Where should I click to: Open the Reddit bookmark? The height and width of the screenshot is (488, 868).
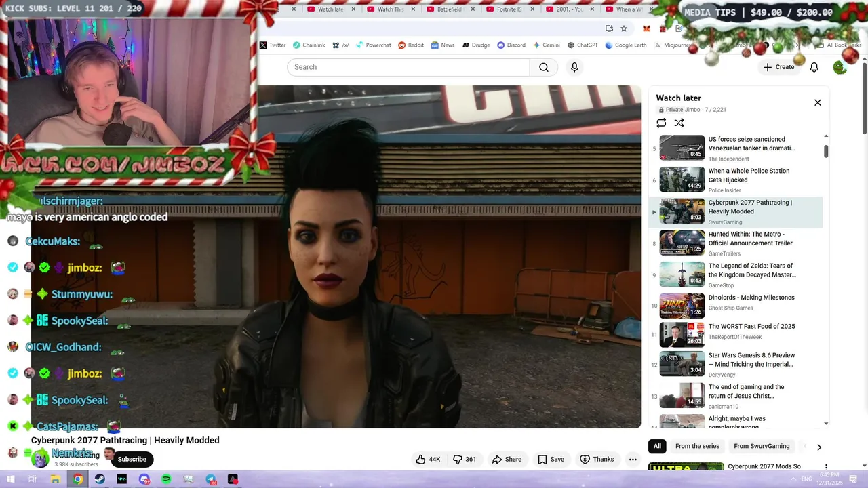[411, 45]
